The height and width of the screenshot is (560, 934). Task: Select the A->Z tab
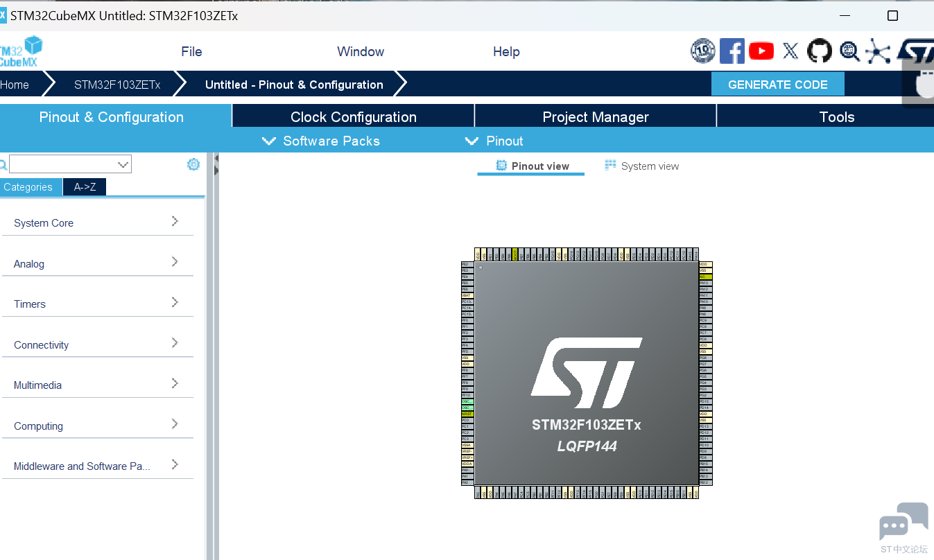(x=85, y=187)
